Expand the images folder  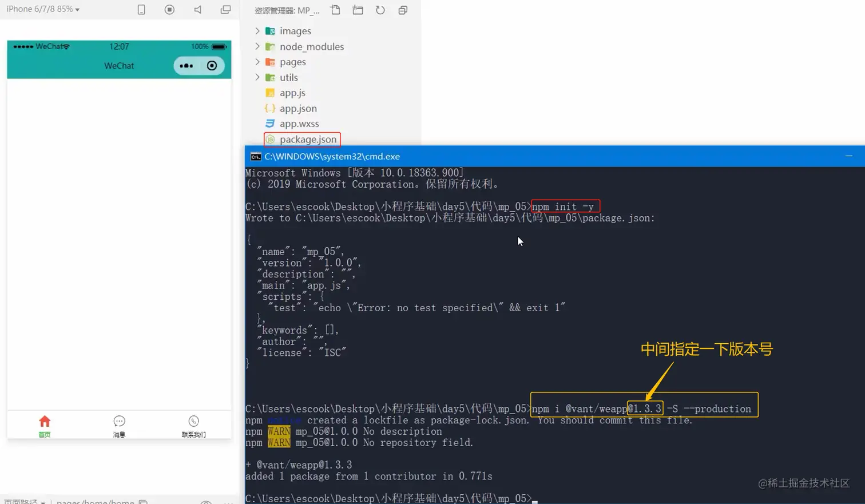click(257, 31)
